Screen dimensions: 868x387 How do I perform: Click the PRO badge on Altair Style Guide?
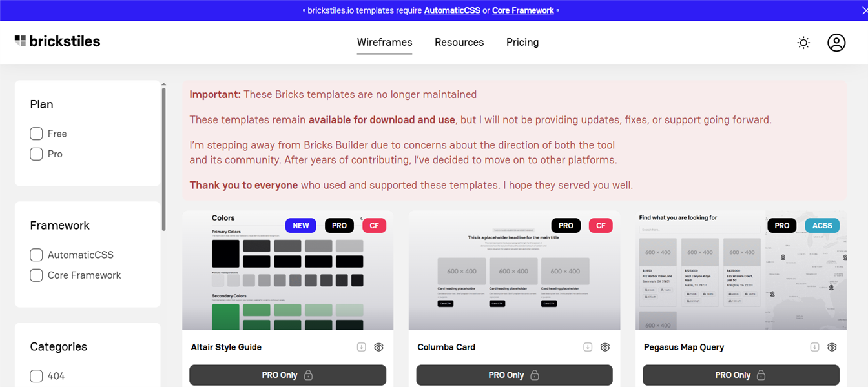click(x=340, y=226)
